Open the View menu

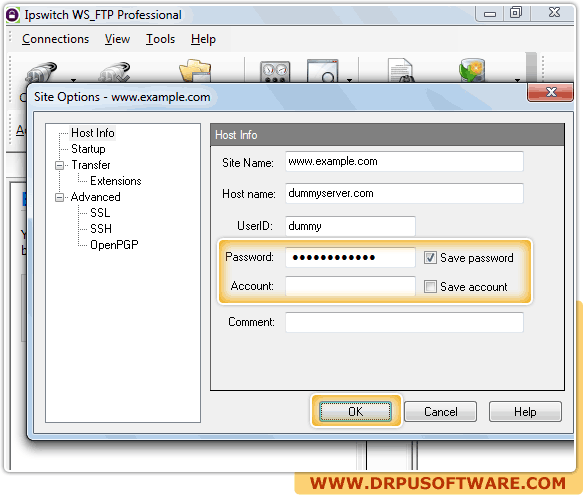pos(117,39)
